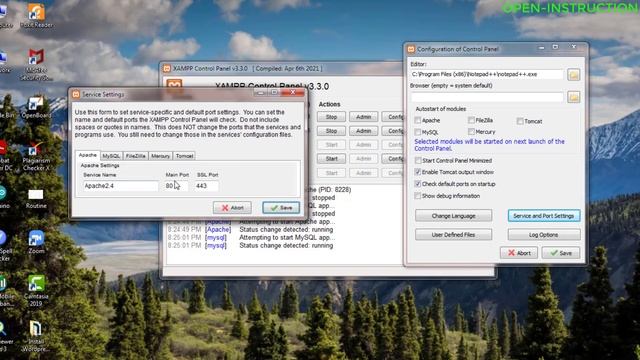The height and width of the screenshot is (360, 640).
Task: Click Save in Service Settings dialog
Action: 281,208
